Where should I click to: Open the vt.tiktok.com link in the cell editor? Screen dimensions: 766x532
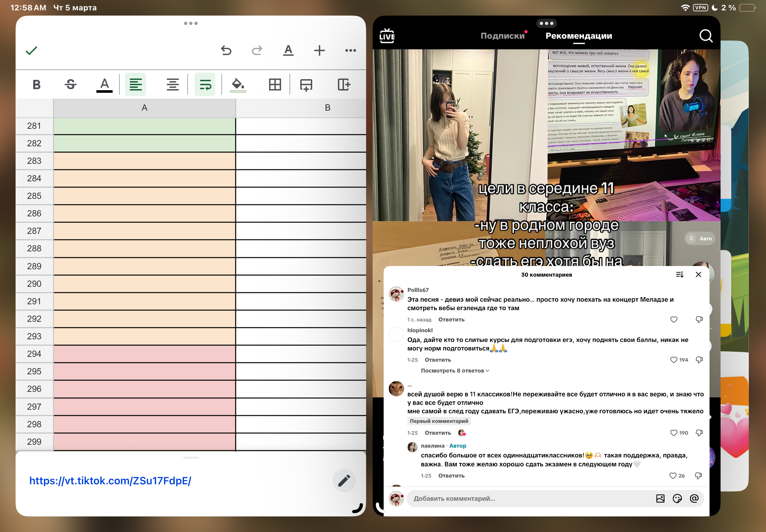point(110,481)
